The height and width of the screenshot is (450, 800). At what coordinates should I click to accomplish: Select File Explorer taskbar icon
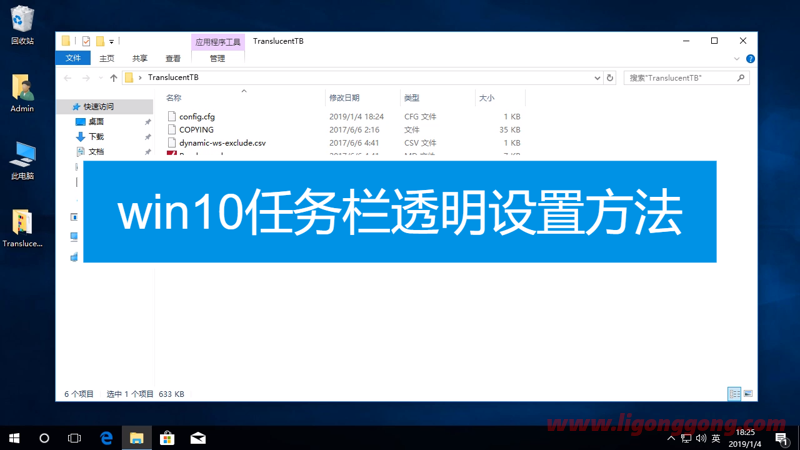[x=137, y=438]
